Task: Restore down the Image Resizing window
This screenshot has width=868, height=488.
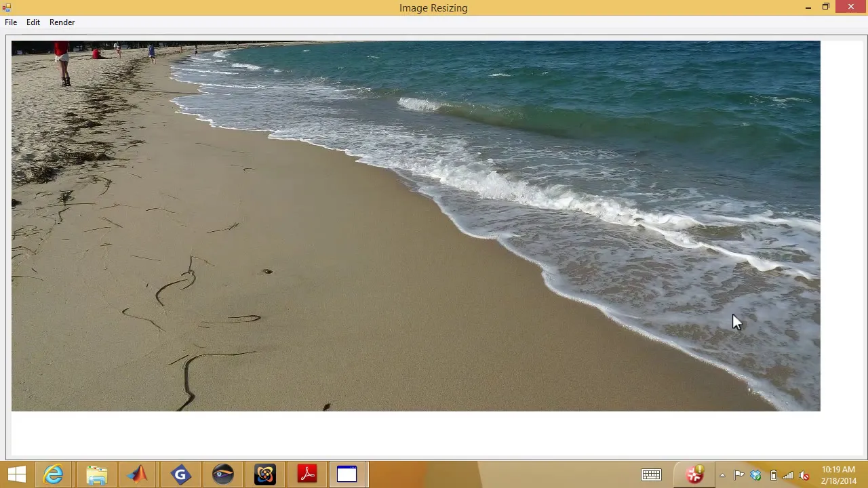Action: pos(826,7)
